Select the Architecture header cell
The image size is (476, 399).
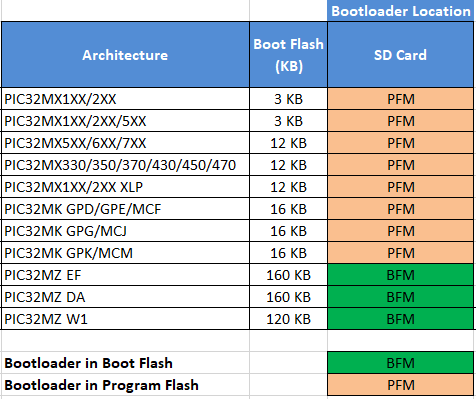(125, 55)
